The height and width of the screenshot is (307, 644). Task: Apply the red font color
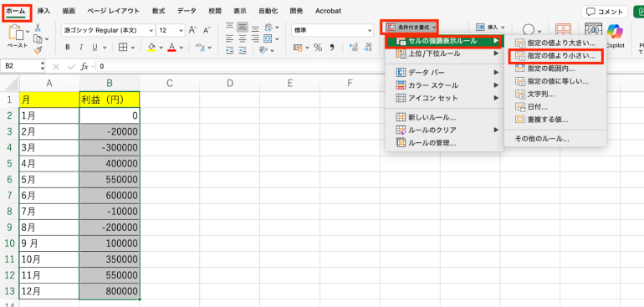[171, 47]
